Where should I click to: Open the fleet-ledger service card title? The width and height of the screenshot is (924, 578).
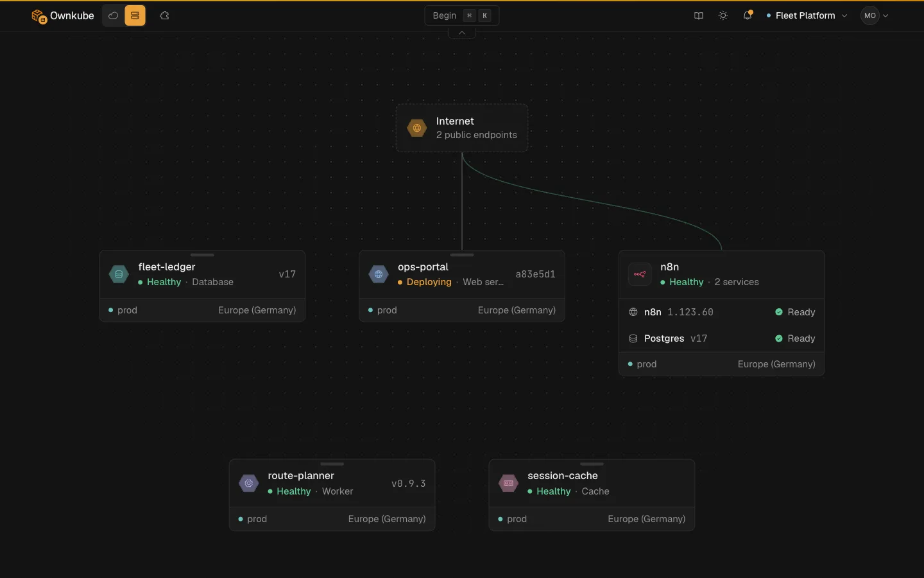pyautogui.click(x=167, y=267)
